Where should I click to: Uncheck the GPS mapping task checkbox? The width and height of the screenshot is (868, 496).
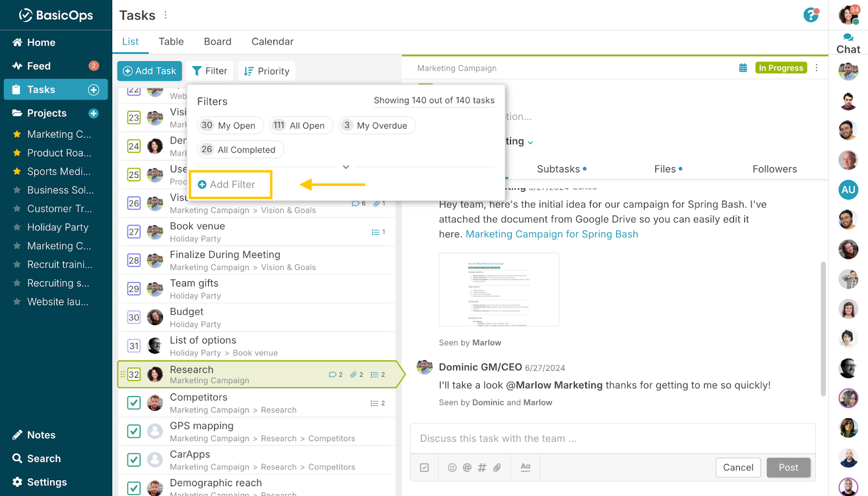[x=133, y=431]
